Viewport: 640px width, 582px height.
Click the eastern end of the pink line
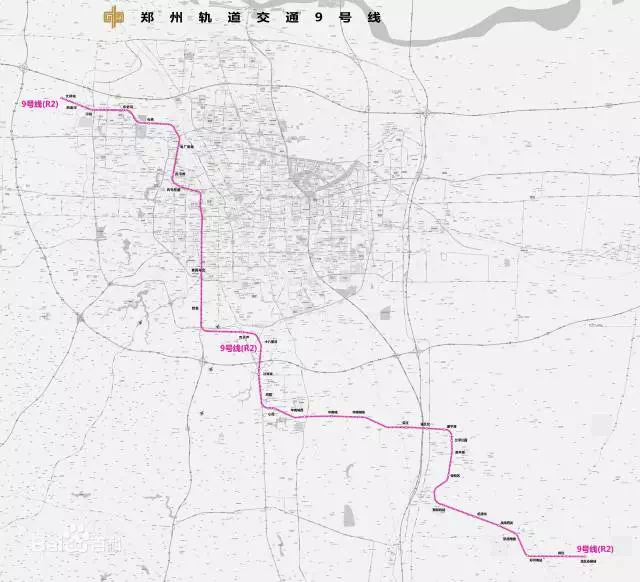(584, 556)
